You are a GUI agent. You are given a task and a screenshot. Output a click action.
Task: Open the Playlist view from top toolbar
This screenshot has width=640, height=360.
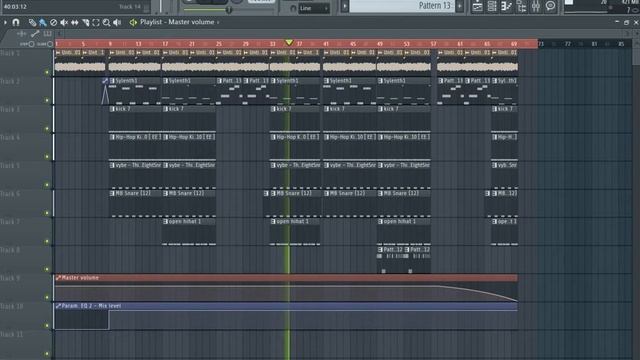[477, 6]
